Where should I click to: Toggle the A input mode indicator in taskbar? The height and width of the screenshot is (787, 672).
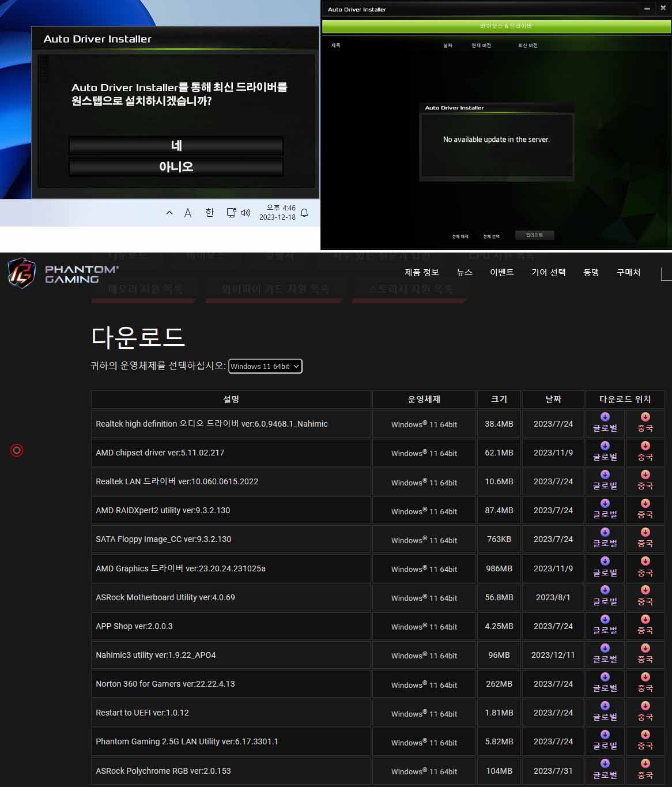tap(188, 213)
